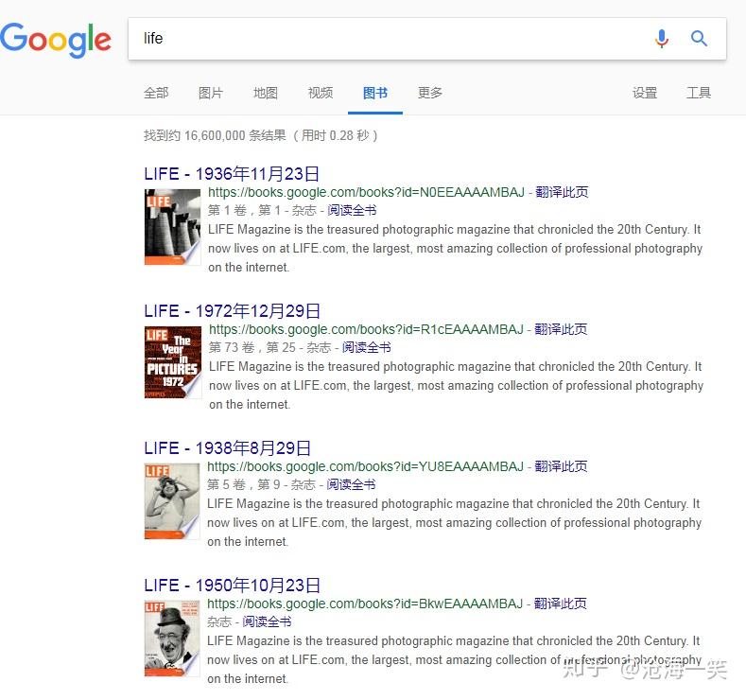Click 阅读全书 under the 1936 result
Viewport: 746px width, 700px height.
click(x=352, y=210)
